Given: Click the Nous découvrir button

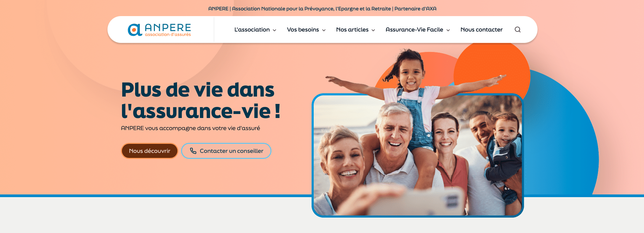Looking at the screenshot, I should click(149, 151).
